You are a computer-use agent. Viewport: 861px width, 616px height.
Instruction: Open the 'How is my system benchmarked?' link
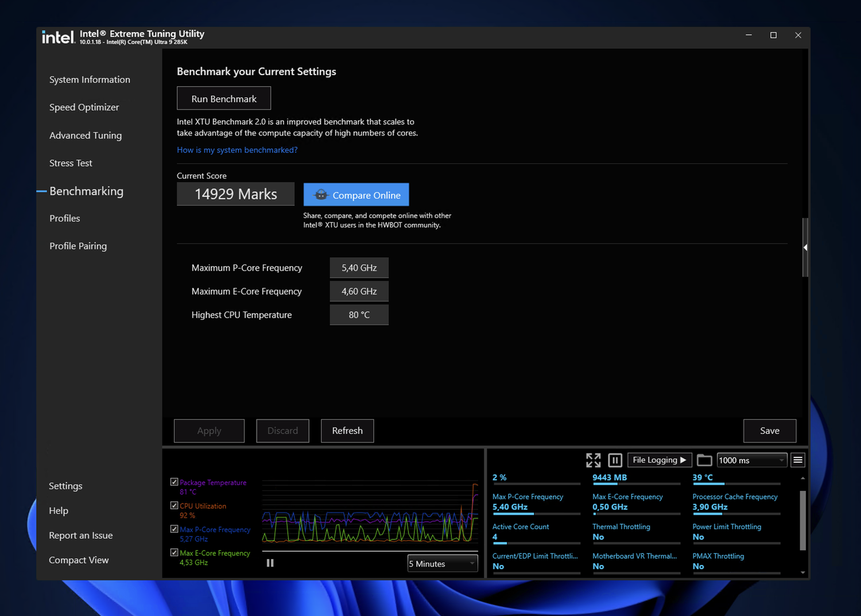coord(237,150)
